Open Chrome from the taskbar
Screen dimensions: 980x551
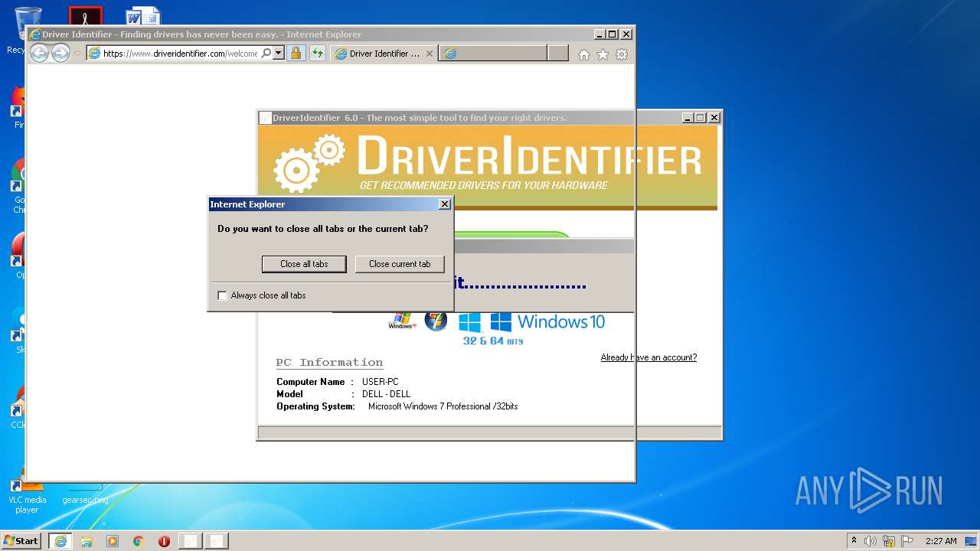tap(139, 541)
